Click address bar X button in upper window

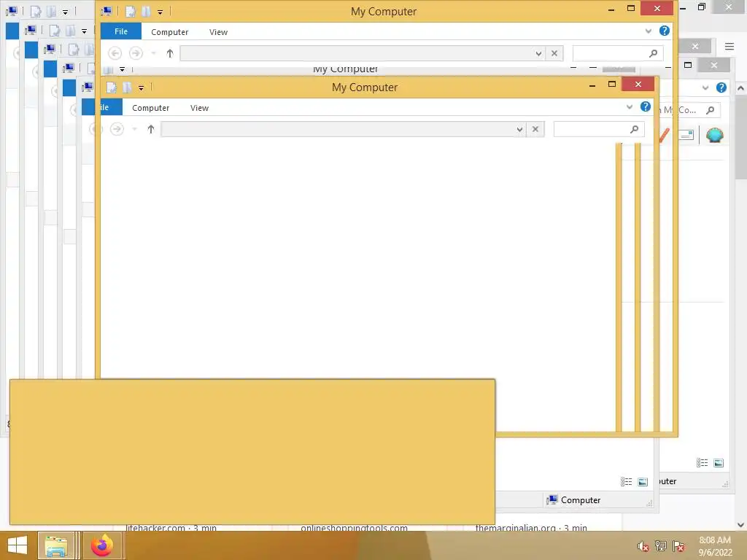(554, 53)
